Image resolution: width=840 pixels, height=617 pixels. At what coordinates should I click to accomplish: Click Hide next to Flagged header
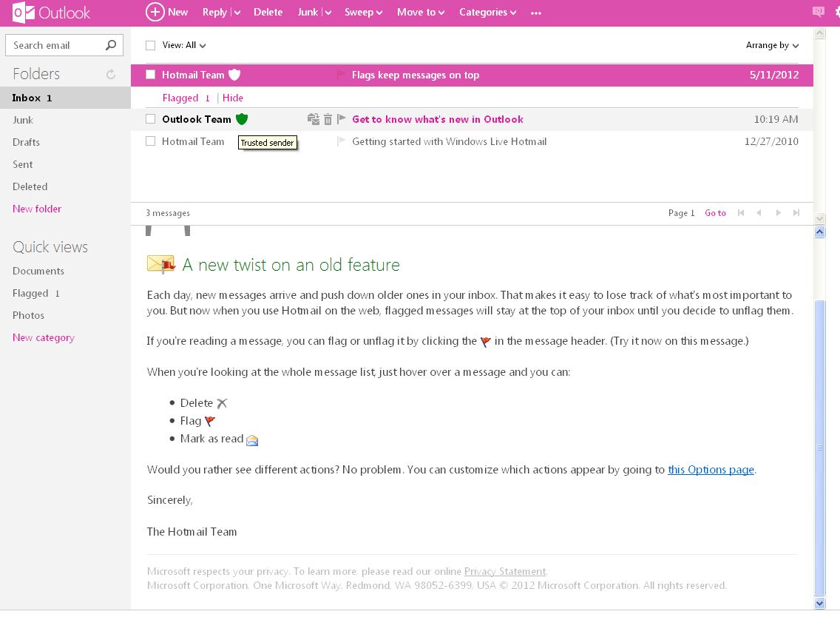click(x=232, y=98)
